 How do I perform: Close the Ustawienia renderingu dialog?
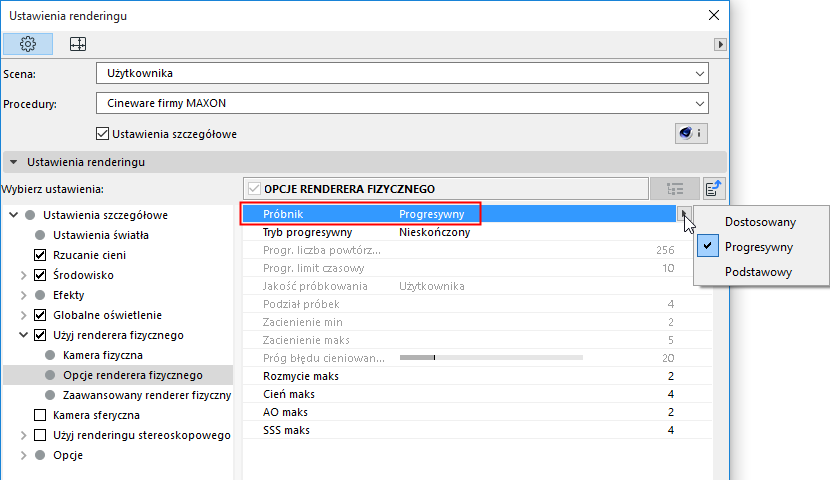tap(714, 15)
